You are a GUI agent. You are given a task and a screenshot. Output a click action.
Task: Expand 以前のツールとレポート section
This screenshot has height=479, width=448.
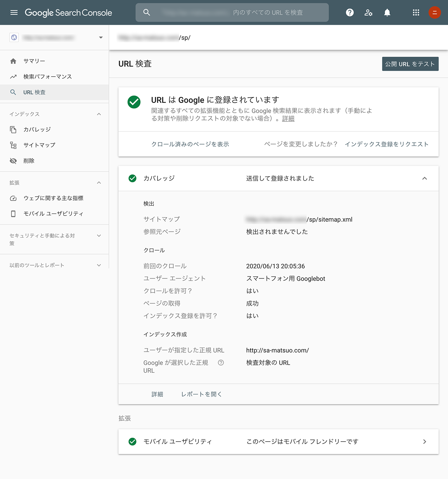(x=99, y=265)
